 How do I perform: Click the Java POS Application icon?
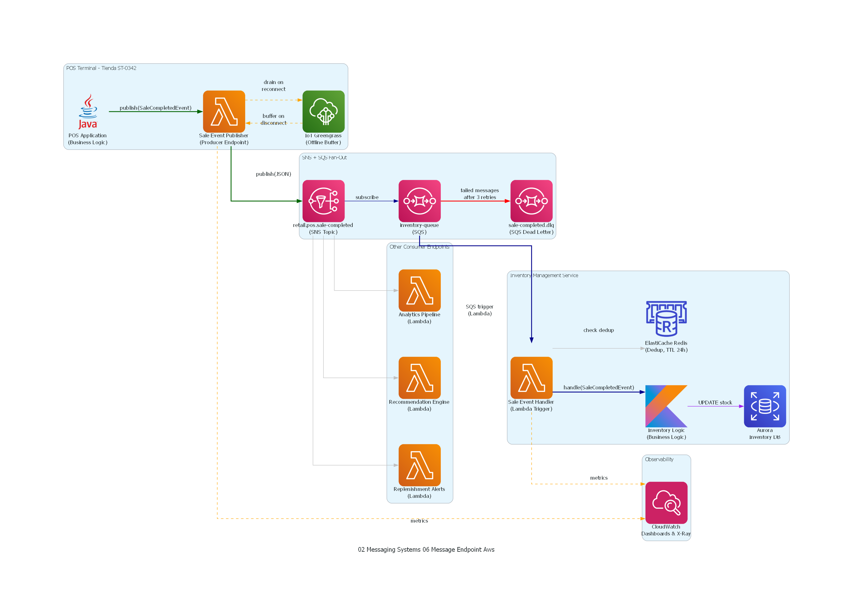pyautogui.click(x=88, y=111)
